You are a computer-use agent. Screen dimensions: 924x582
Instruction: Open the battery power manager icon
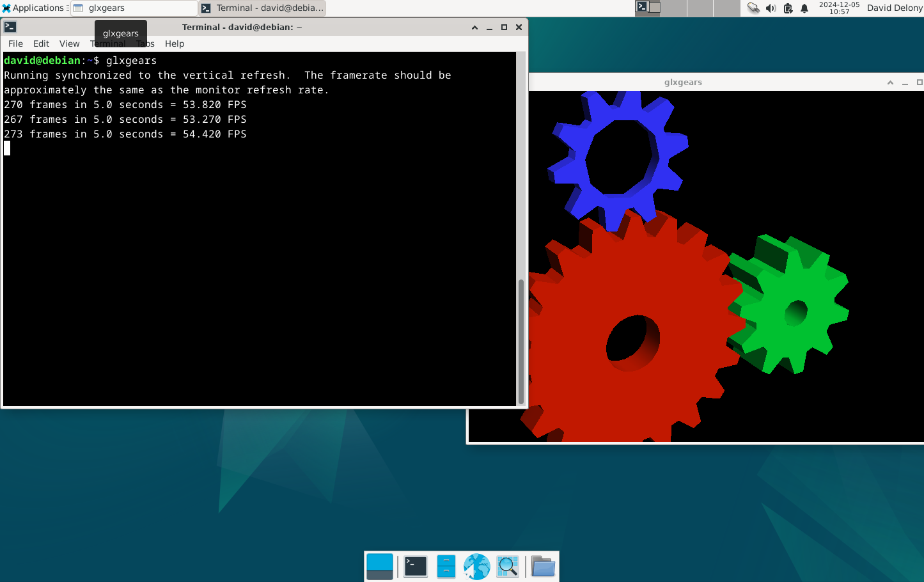click(788, 8)
